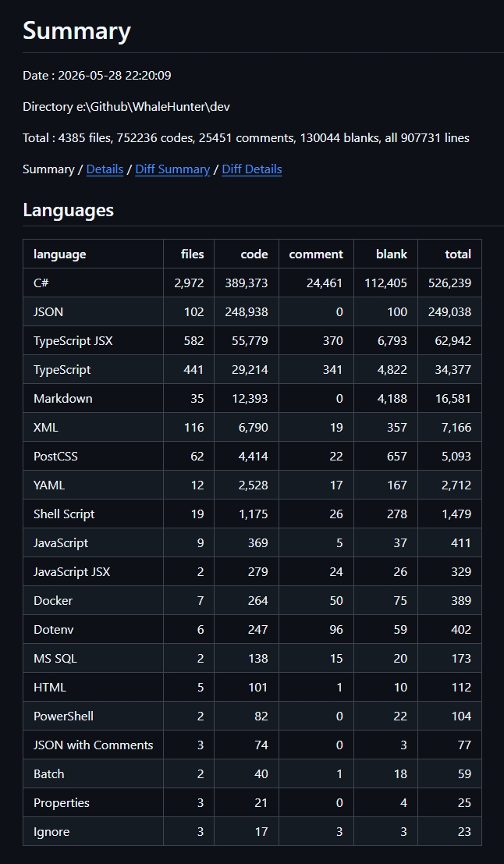Image resolution: width=504 pixels, height=864 pixels.
Task: Click JSON code value 248,938
Action: click(247, 312)
